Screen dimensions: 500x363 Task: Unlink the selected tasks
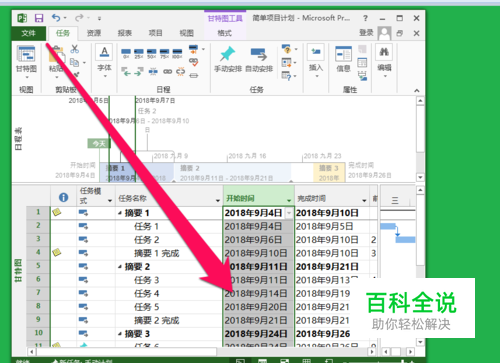(x=181, y=72)
